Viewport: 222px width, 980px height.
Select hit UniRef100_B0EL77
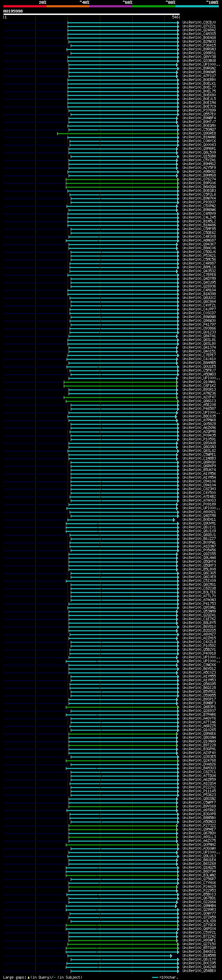pos(199,88)
